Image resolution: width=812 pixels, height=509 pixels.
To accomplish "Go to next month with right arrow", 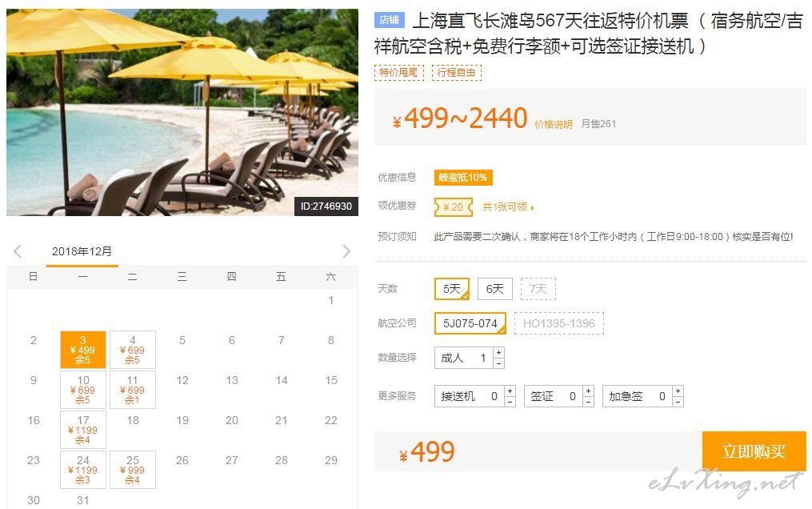I will tap(346, 251).
